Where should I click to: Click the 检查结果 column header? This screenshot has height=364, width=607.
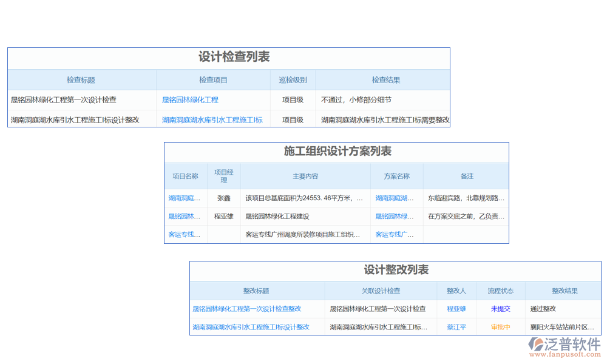385,80
